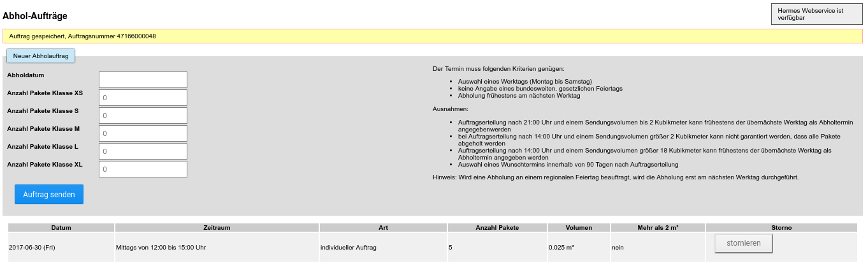The image size is (868, 270).
Task: Click the Art column header
Action: [383, 227]
